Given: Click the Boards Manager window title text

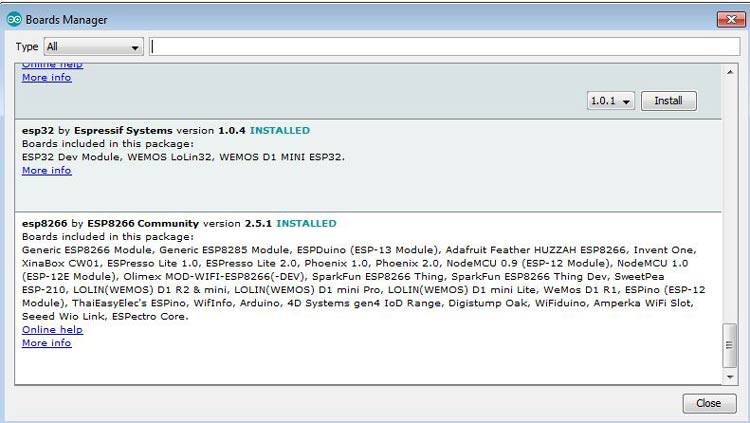Looking at the screenshot, I should pos(66,20).
